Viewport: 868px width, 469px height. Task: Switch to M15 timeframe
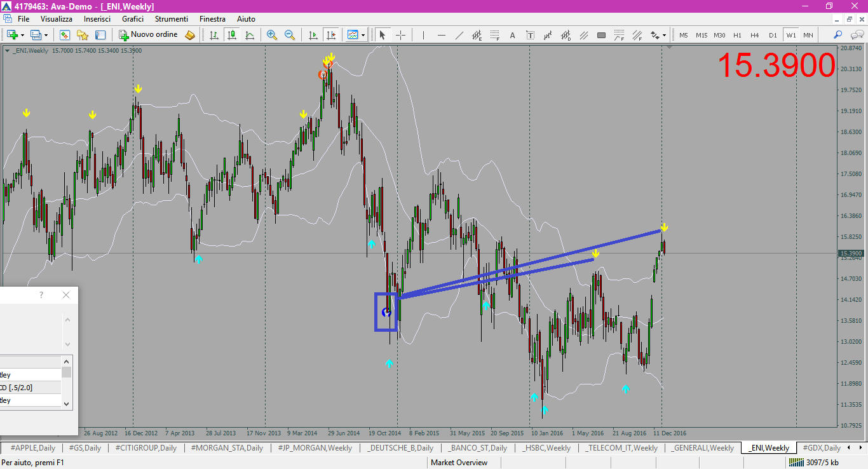(x=702, y=35)
